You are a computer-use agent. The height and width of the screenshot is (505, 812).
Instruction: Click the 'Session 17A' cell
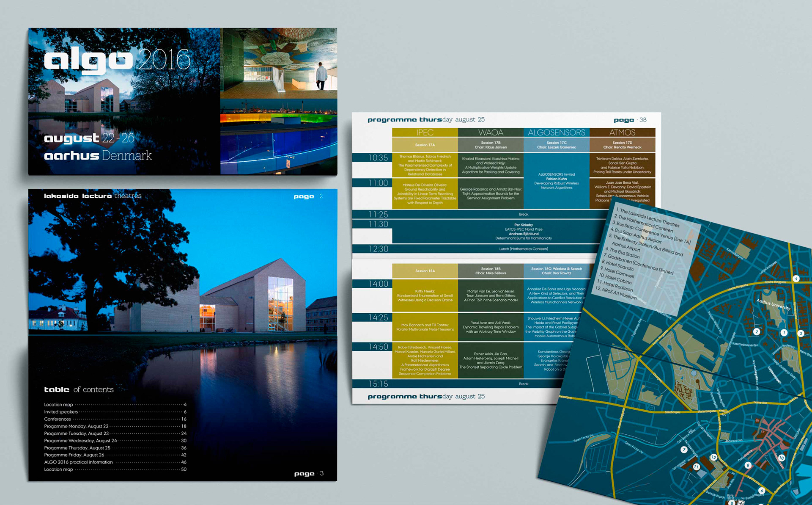(425, 145)
